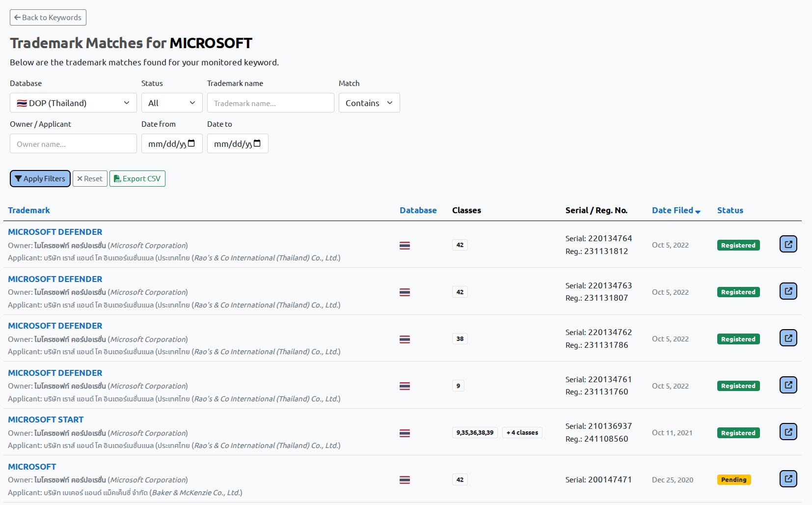Click Registered badge for serial 220134762
Screen dimensions: 812x505
pos(738,339)
